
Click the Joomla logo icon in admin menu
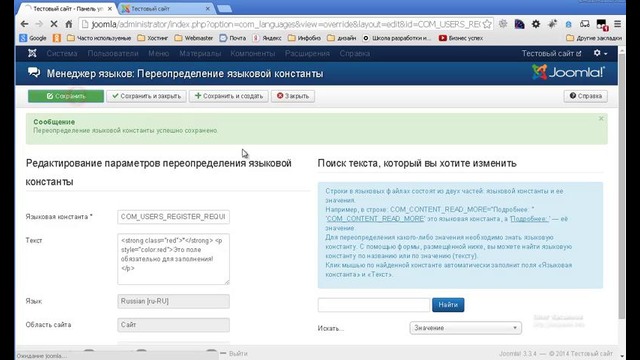click(32, 53)
